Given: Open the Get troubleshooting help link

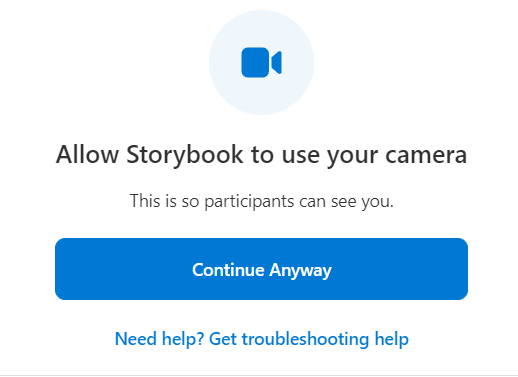Looking at the screenshot, I should click(x=309, y=339).
